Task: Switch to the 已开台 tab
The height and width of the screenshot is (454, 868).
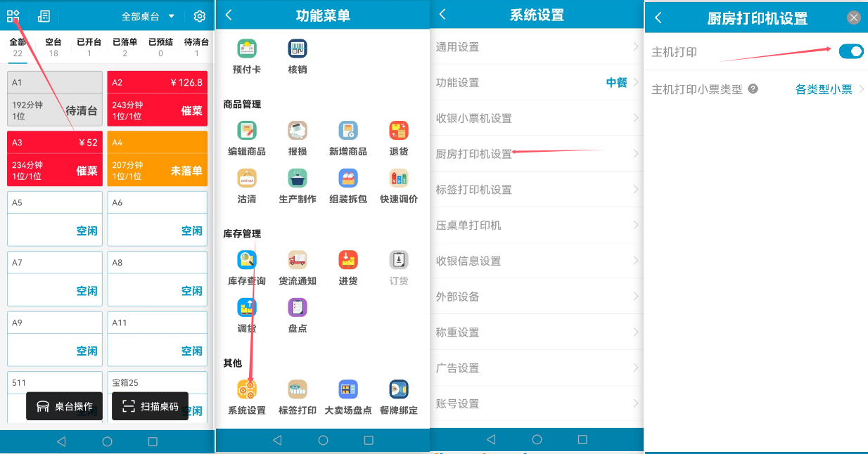Action: [89, 48]
